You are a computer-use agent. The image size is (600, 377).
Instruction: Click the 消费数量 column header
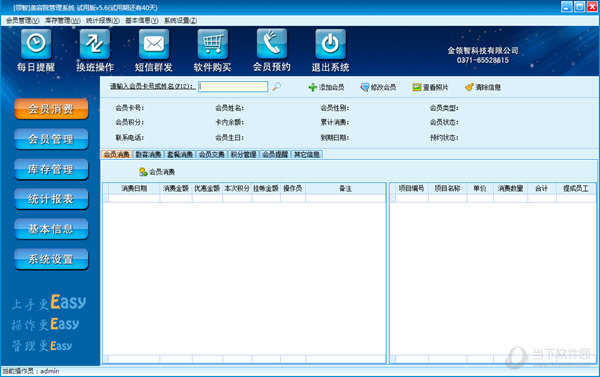(510, 188)
